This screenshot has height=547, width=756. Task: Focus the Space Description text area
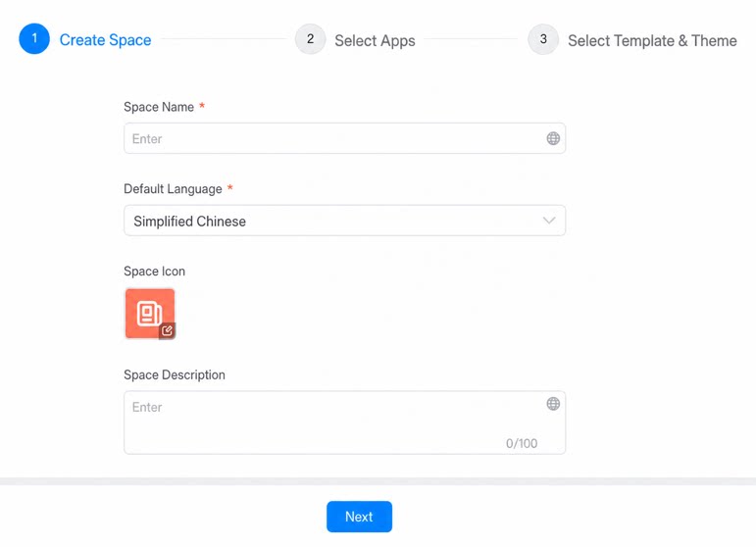click(345, 423)
